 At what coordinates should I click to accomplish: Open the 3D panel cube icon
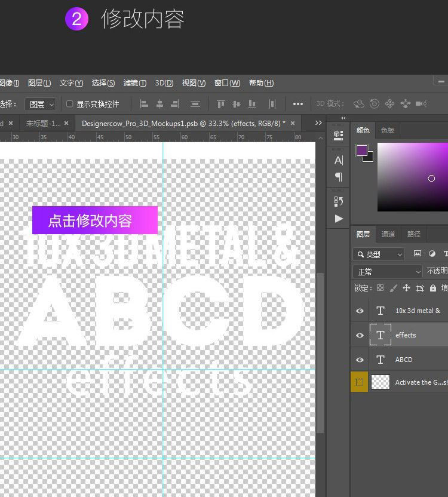click(x=339, y=135)
